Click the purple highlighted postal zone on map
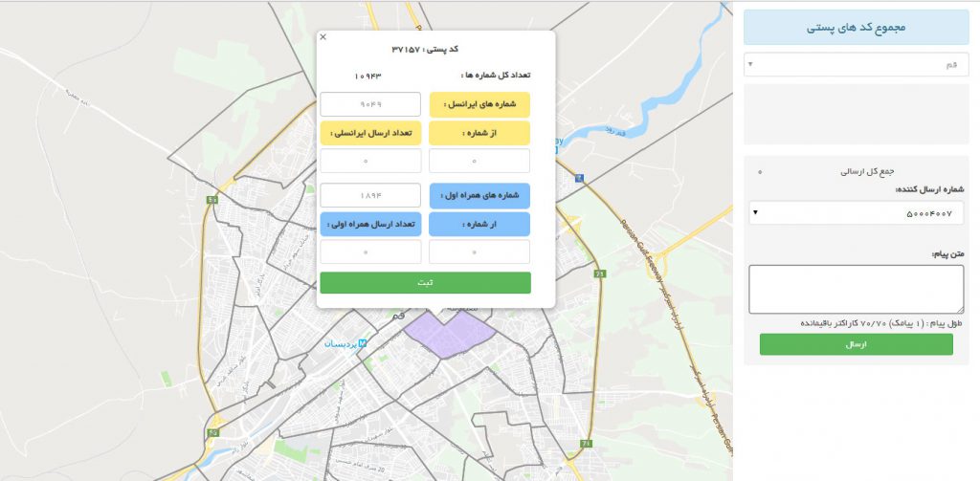Viewport: 980px width, 481px height. 450,336
